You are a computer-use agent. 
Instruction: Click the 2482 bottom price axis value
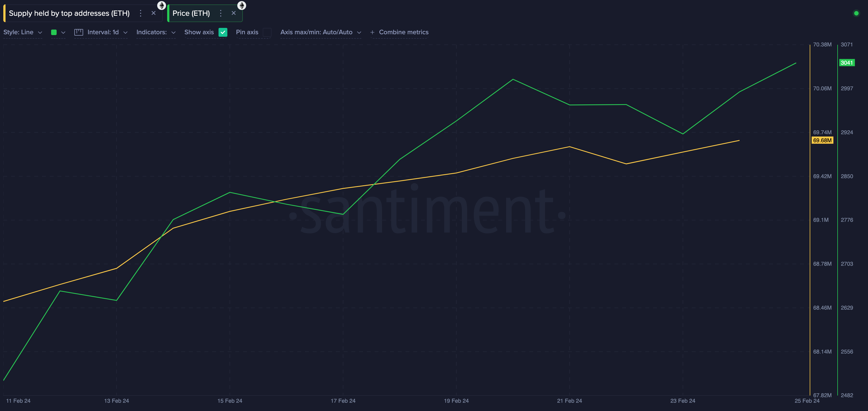847,395
